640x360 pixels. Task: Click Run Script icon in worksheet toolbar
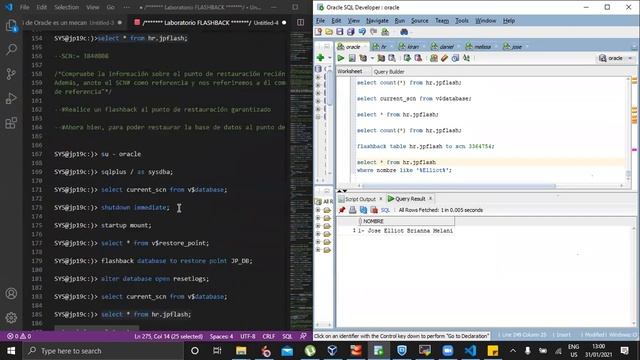[x=351, y=58]
